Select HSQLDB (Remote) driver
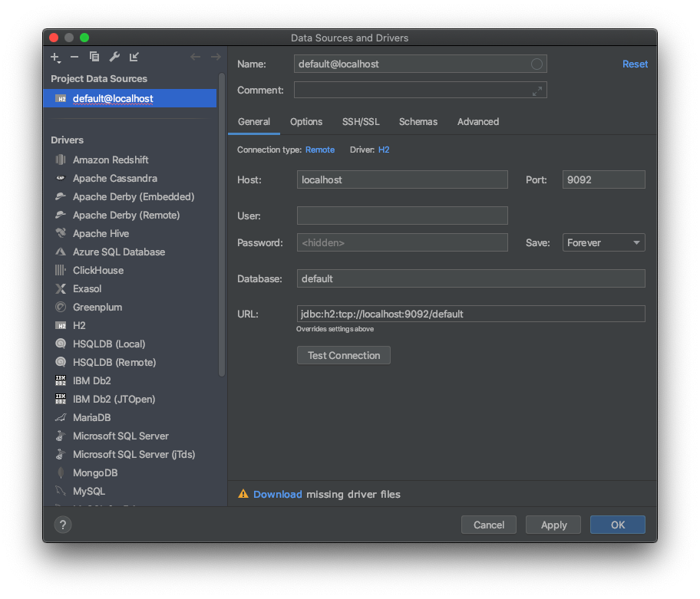The height and width of the screenshot is (599, 700). coord(130,362)
